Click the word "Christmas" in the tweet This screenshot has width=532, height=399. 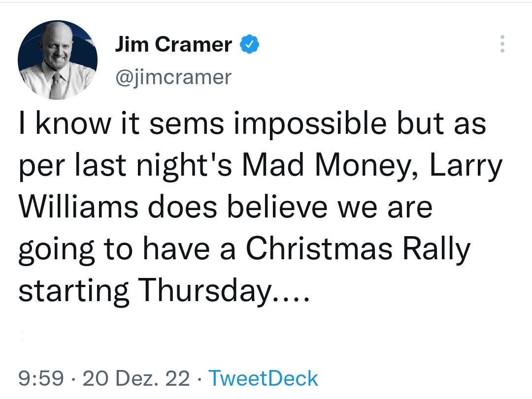point(319,249)
